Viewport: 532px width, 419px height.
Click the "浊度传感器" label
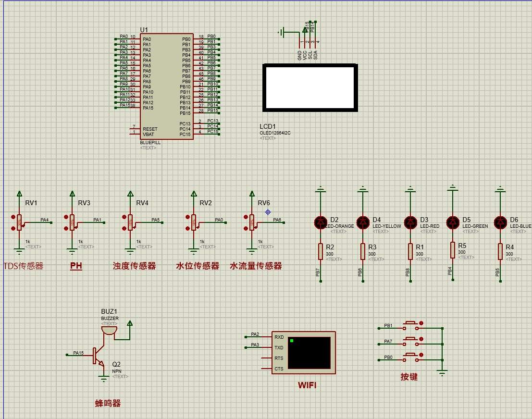coord(135,266)
